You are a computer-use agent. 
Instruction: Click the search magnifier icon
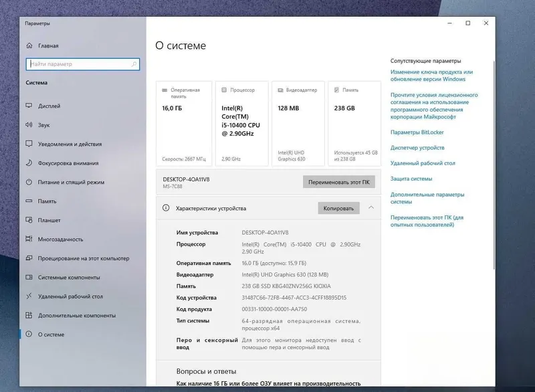click(x=134, y=64)
